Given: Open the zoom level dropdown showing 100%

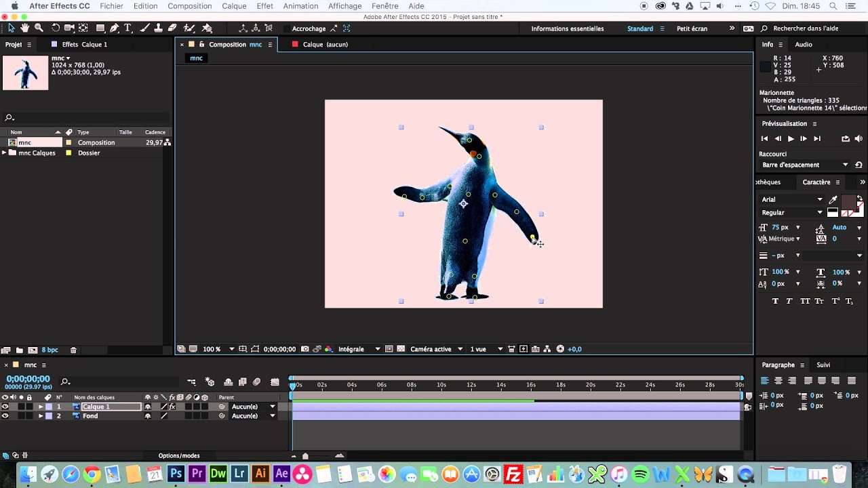Looking at the screenshot, I should pyautogui.click(x=216, y=348).
